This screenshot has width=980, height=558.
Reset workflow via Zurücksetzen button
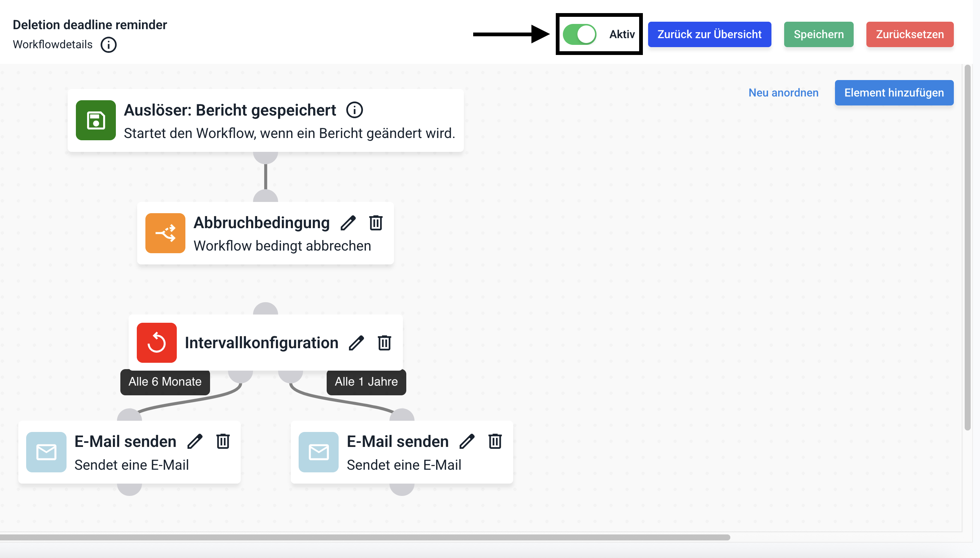coord(909,34)
